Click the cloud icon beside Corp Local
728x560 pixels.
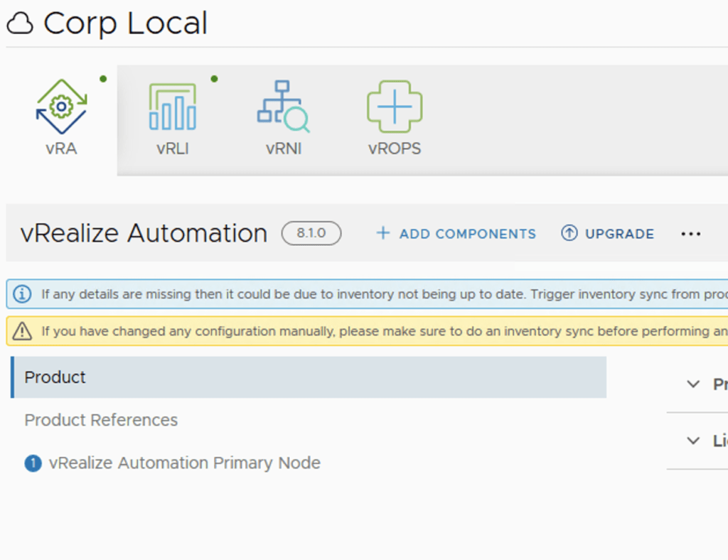pyautogui.click(x=20, y=25)
